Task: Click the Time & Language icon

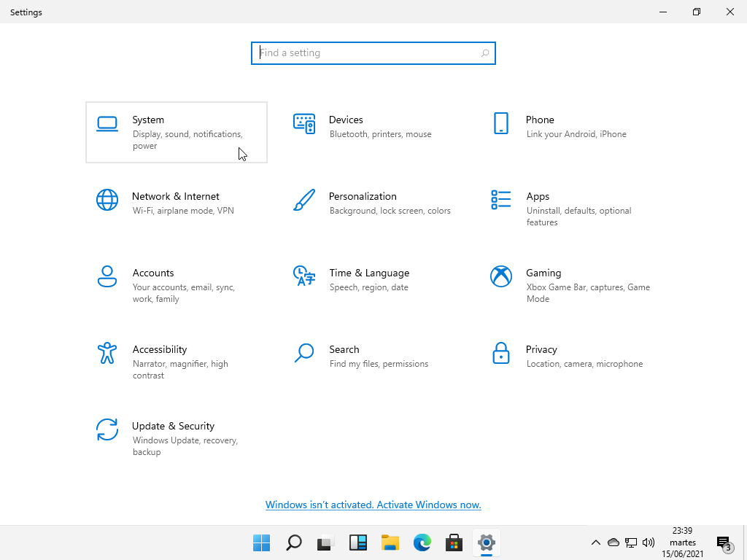Action: (304, 276)
